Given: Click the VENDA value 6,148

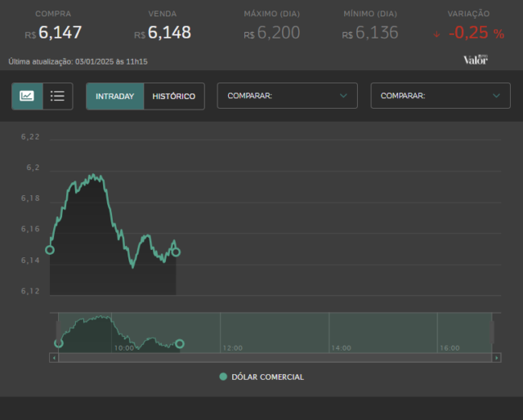Looking at the screenshot, I should point(169,33).
